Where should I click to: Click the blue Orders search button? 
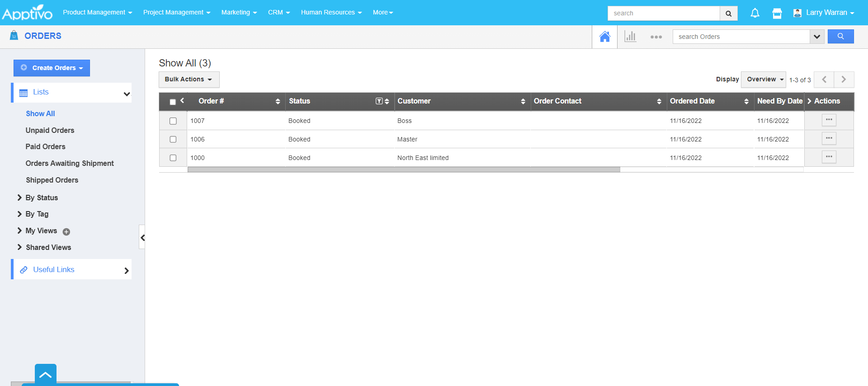point(840,37)
